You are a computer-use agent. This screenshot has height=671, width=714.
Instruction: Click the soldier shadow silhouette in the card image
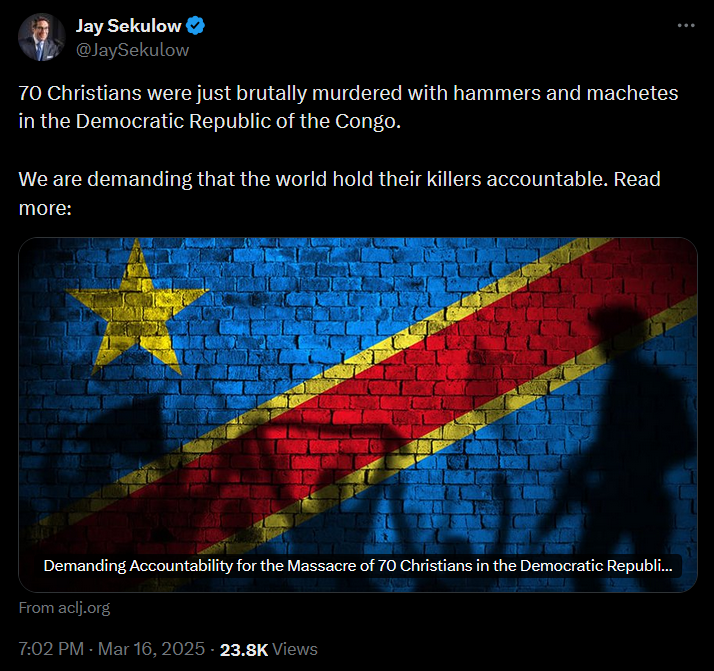click(638, 432)
